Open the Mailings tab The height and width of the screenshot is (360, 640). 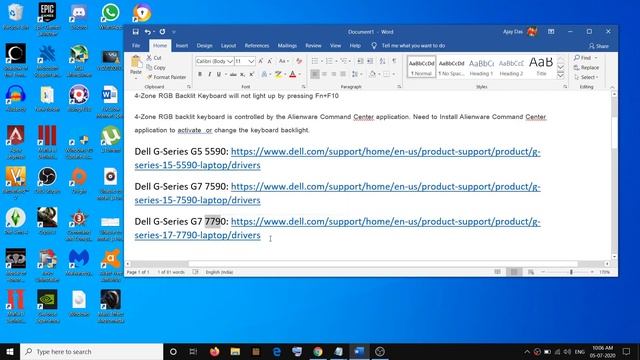[287, 46]
